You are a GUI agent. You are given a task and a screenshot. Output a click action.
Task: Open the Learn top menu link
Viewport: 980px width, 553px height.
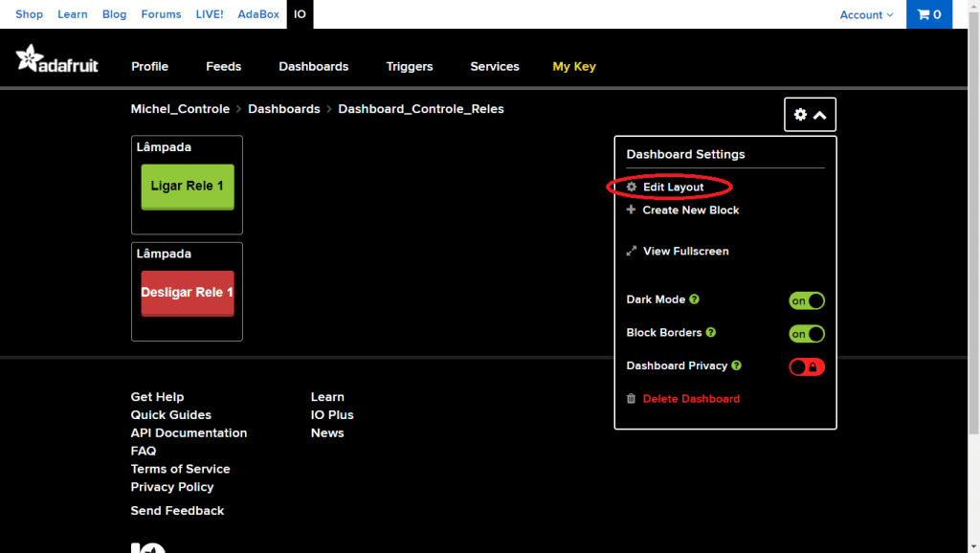pos(73,14)
